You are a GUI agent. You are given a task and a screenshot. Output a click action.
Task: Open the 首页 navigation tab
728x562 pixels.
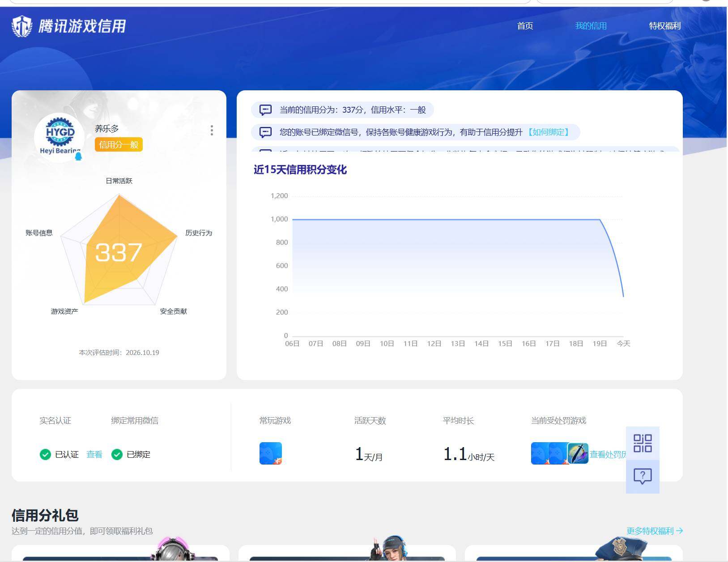click(x=525, y=26)
